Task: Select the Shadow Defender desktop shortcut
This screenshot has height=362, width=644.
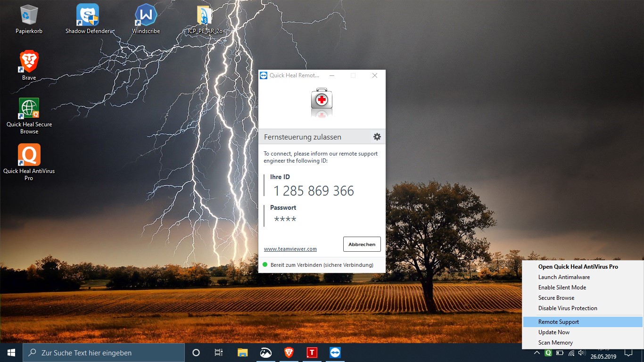Action: pyautogui.click(x=88, y=19)
